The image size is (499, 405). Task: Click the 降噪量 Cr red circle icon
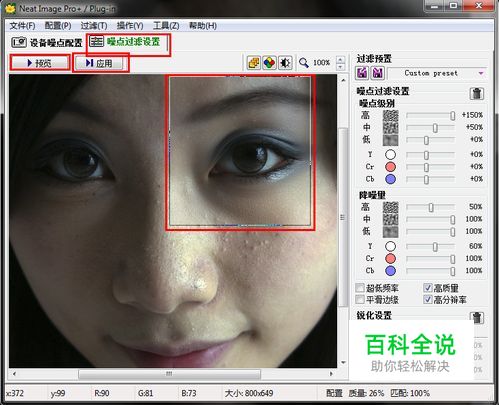(x=390, y=258)
